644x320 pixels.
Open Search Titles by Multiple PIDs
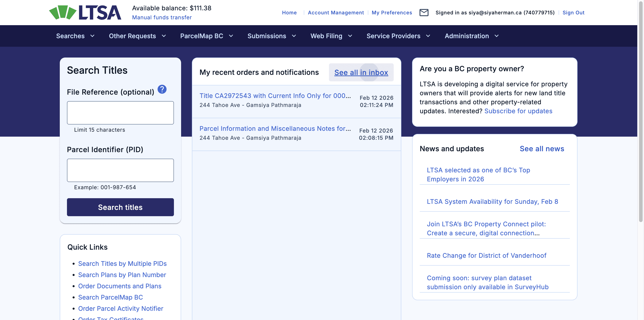coord(122,264)
